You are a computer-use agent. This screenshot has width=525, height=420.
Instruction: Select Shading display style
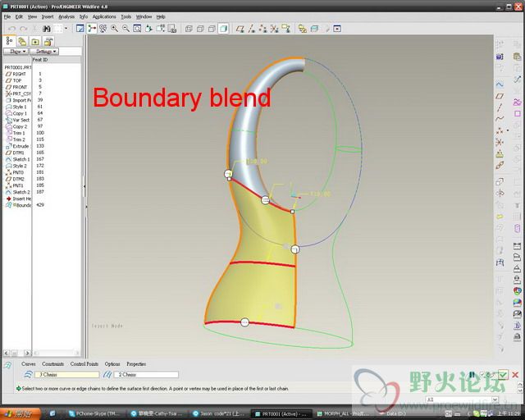point(223,29)
